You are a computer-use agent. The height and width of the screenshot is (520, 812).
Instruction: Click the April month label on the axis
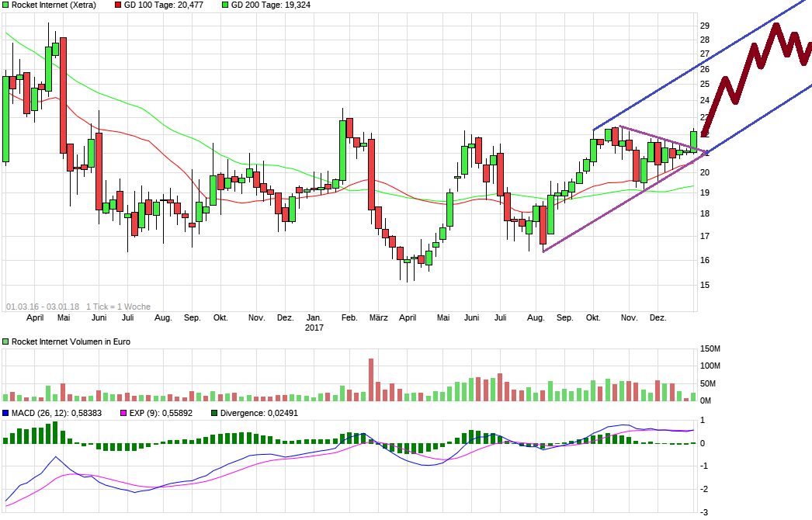[x=33, y=317]
